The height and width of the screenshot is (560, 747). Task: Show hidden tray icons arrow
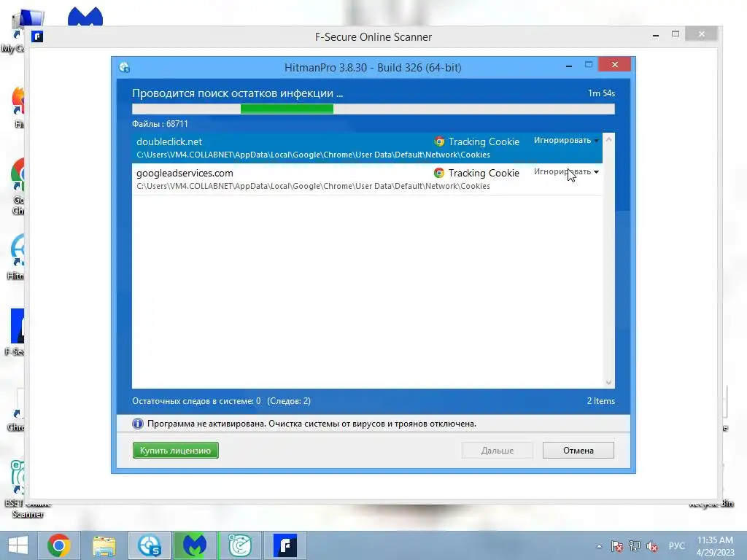click(600, 546)
